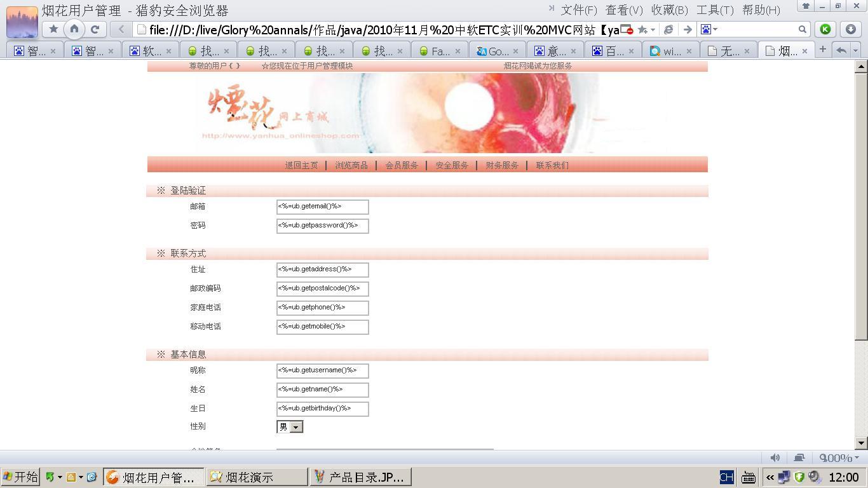This screenshot has height=488, width=868.
Task: Click the 密码 password input field
Action: pos(322,226)
